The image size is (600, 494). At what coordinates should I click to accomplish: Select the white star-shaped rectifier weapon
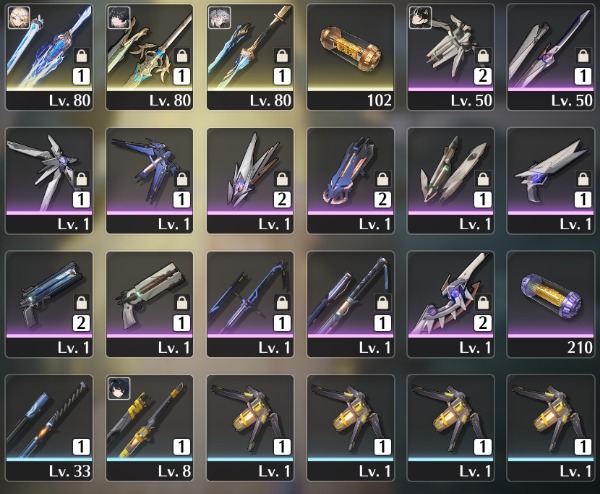click(x=49, y=181)
